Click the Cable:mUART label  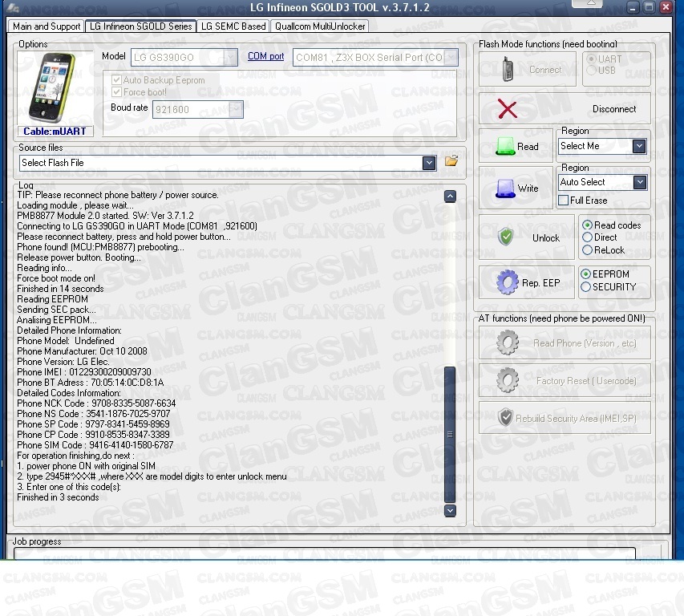point(55,131)
